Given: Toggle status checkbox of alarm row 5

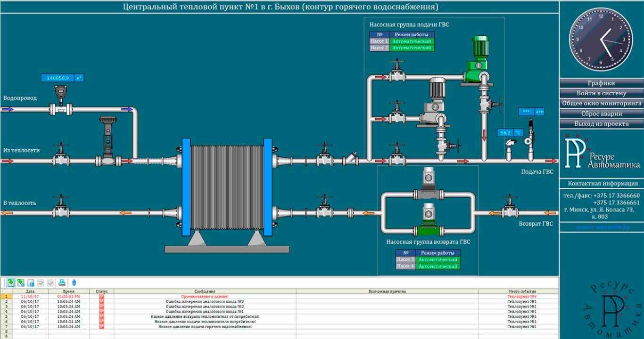Looking at the screenshot, I should [101, 316].
